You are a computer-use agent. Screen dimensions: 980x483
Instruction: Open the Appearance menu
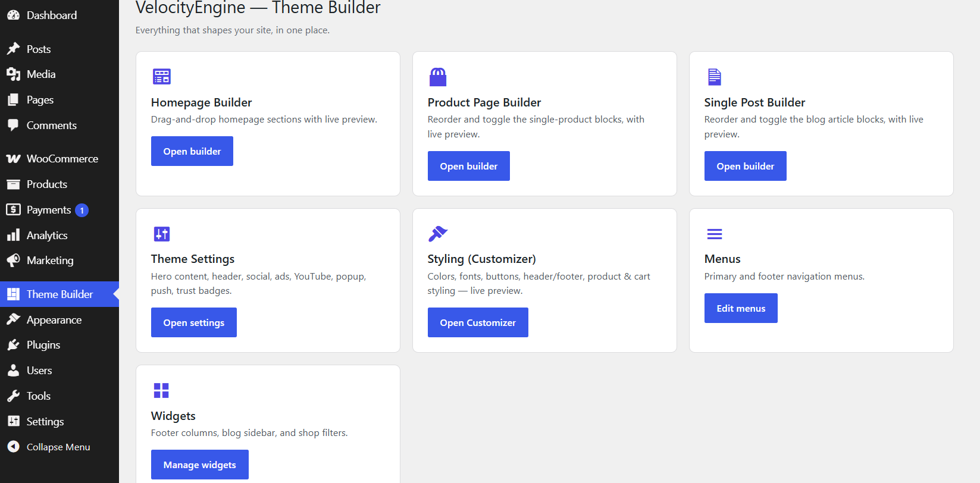tap(60, 319)
